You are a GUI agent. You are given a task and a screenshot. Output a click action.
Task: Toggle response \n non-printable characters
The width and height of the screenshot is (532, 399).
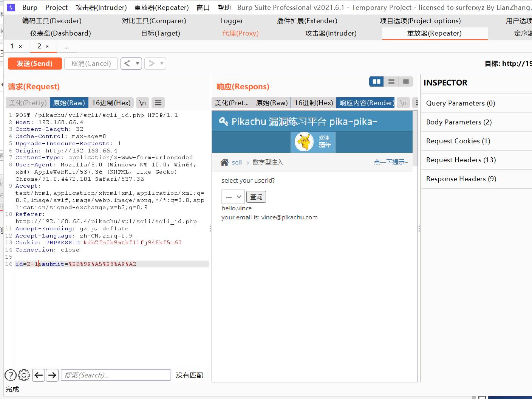(x=404, y=103)
